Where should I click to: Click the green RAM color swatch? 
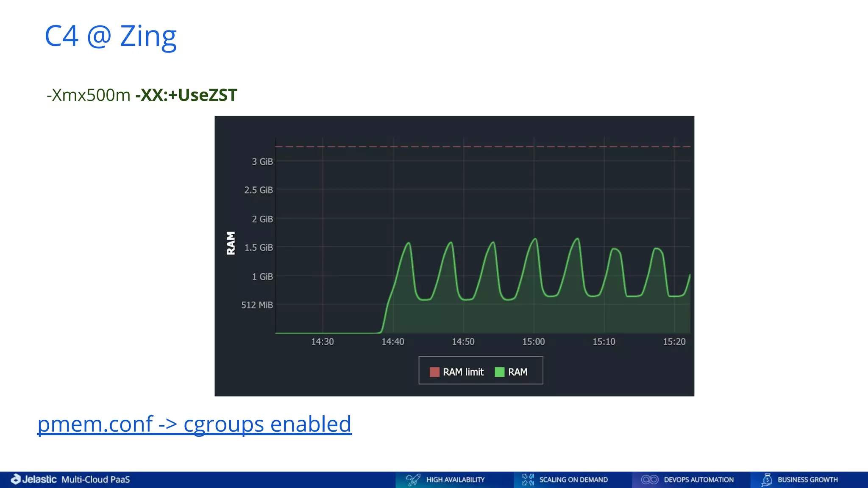pos(500,372)
